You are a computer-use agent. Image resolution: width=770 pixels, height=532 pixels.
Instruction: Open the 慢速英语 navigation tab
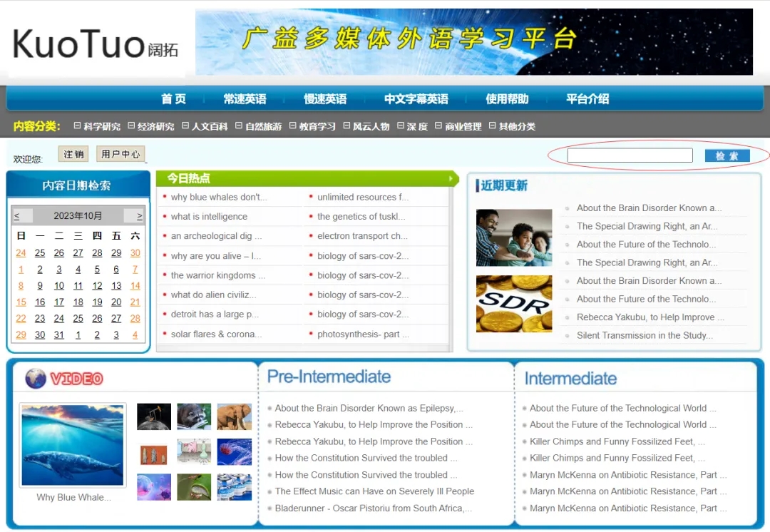(x=325, y=99)
